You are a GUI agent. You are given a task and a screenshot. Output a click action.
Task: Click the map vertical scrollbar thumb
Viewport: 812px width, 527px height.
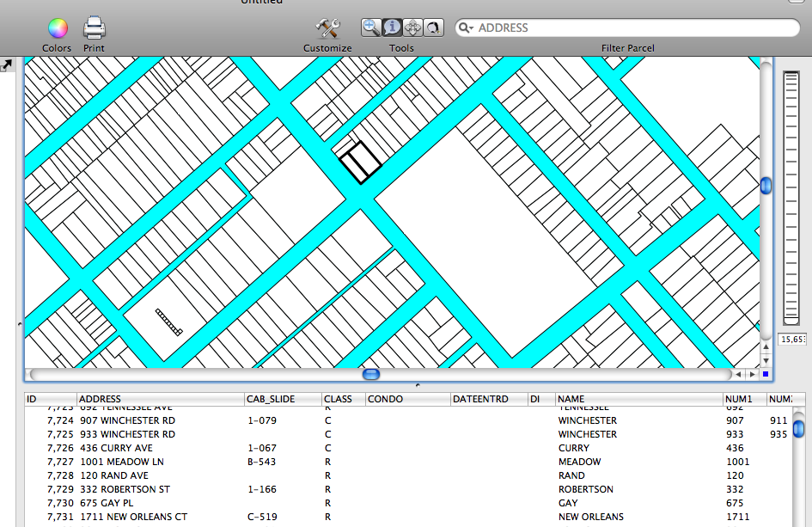click(x=766, y=186)
